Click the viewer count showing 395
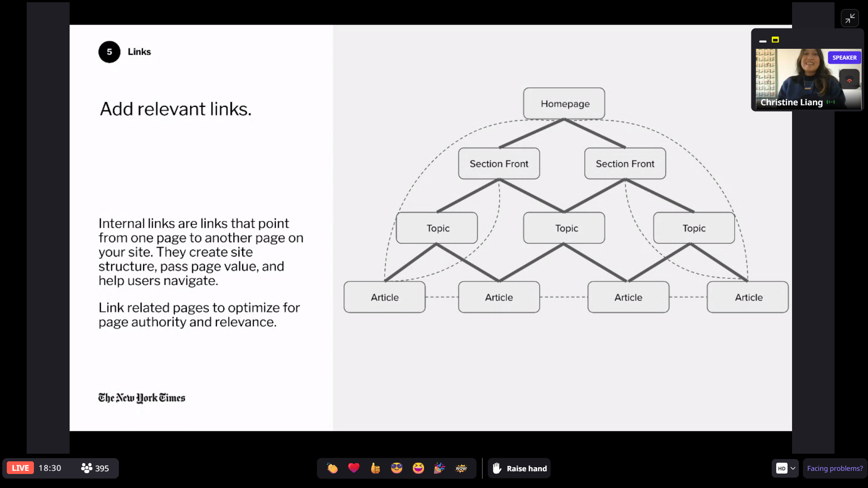 (x=101, y=468)
